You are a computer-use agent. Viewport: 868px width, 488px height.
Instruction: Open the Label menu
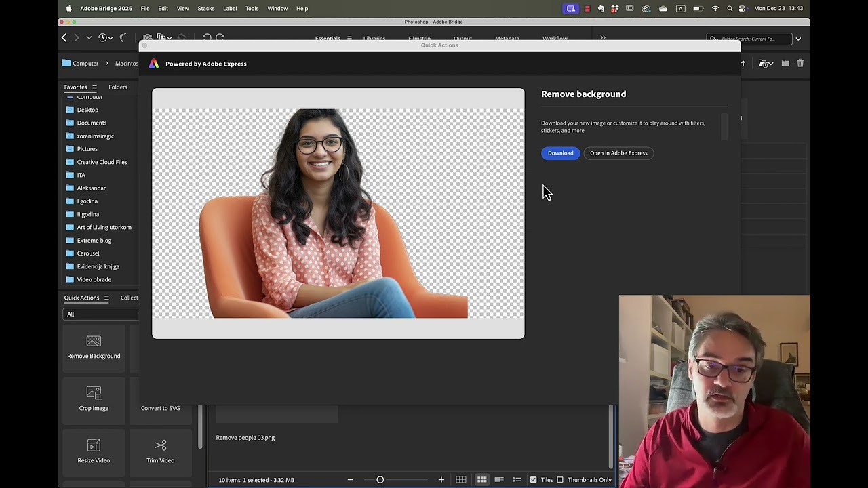[x=230, y=8]
